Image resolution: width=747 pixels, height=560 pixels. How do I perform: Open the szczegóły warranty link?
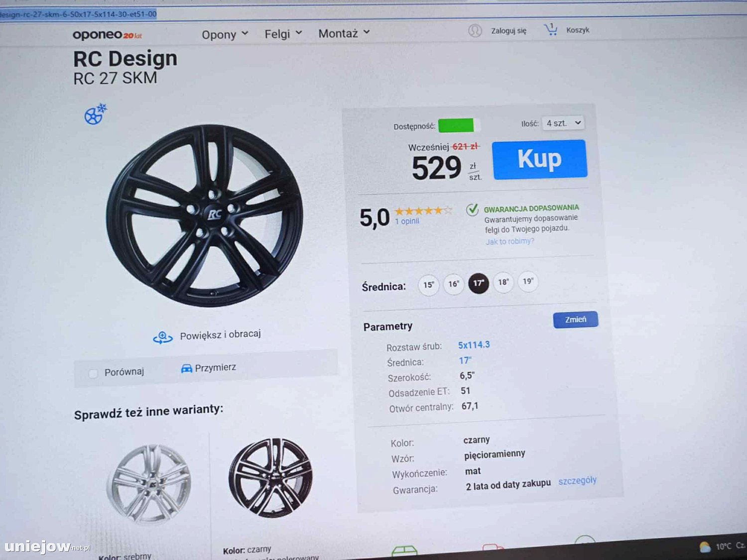(x=577, y=481)
